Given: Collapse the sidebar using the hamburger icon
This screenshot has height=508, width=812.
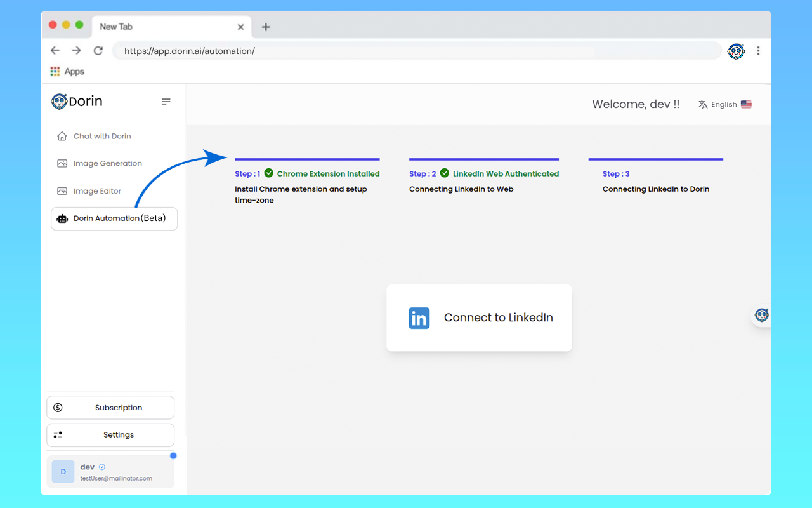Looking at the screenshot, I should [166, 102].
